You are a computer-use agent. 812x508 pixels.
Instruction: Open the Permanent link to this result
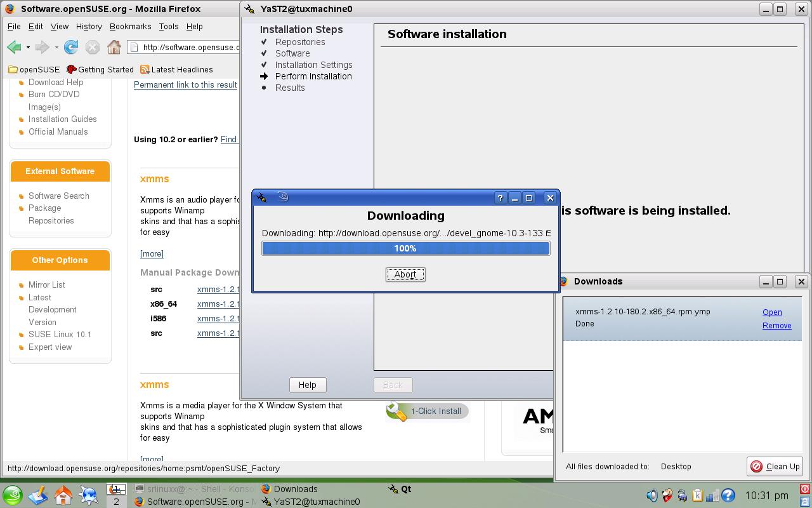(185, 84)
